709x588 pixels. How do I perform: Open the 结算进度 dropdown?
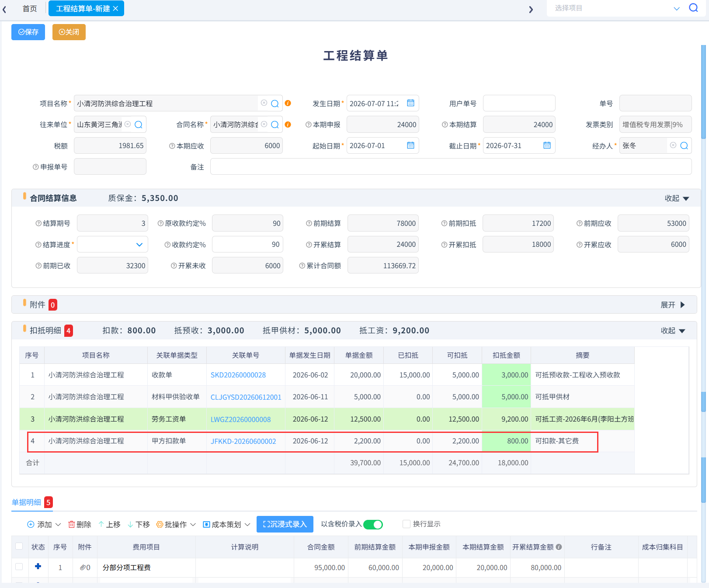point(112,244)
